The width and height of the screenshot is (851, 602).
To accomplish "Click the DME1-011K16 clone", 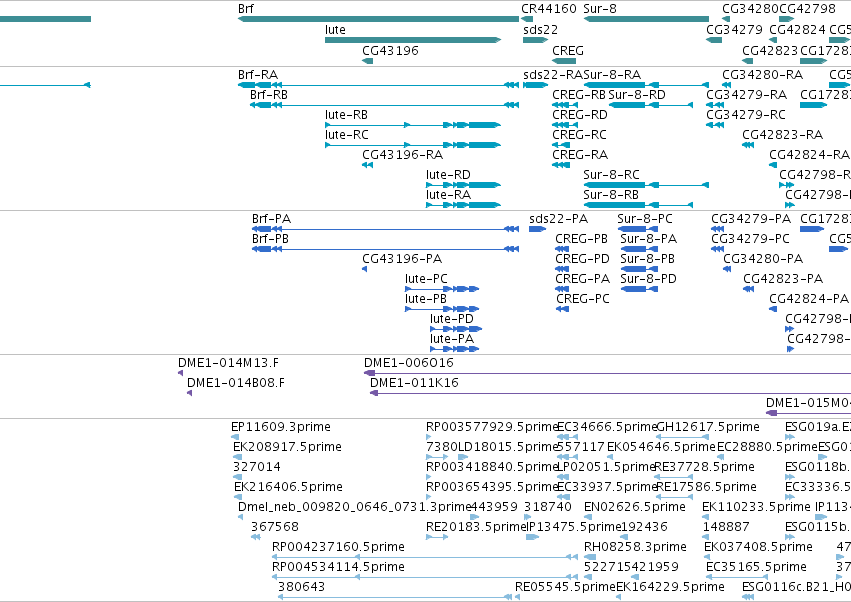I will [x=611, y=393].
